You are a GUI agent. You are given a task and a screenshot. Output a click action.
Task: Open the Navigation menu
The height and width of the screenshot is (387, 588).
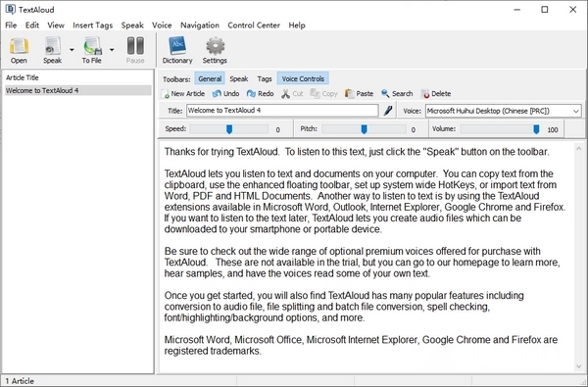tap(200, 25)
